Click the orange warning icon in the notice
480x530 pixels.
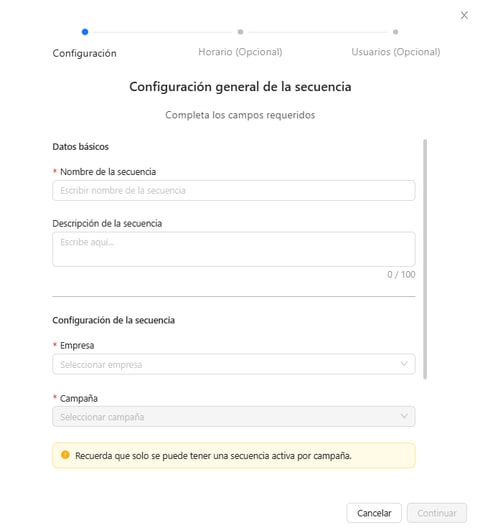point(65,455)
